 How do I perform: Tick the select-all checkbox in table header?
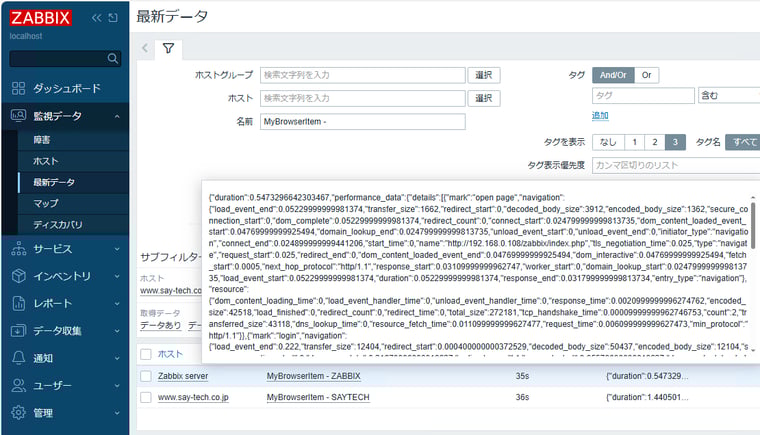coord(146,354)
